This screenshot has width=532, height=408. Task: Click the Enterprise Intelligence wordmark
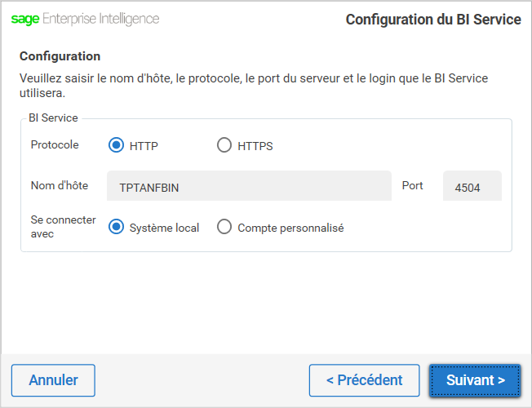tap(100, 20)
